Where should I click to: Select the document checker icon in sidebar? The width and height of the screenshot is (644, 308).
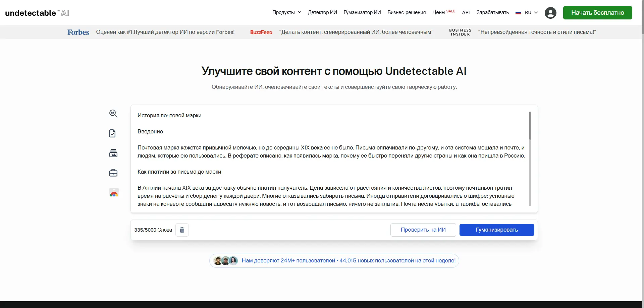[113, 133]
